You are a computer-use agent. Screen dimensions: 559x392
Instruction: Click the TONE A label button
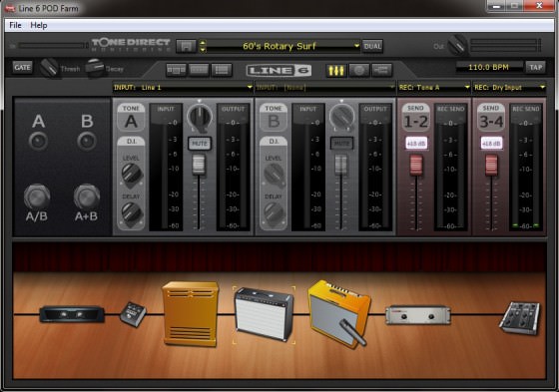(x=131, y=118)
